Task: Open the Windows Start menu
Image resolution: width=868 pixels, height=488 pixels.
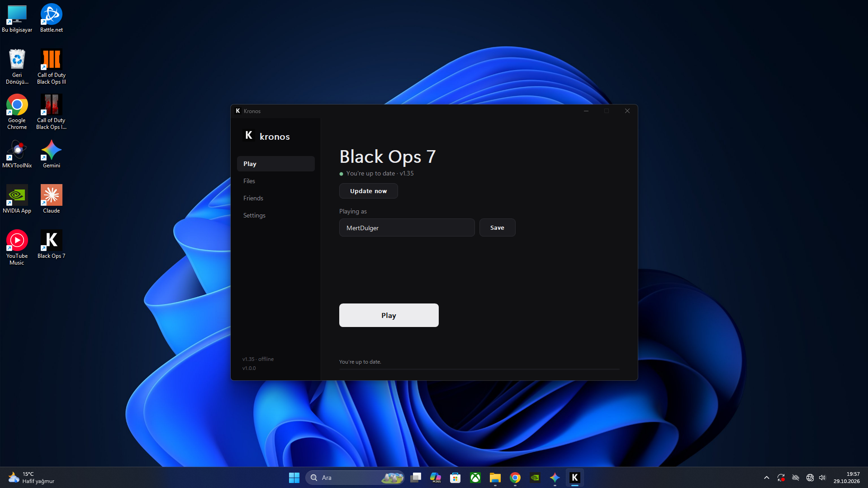Action: coord(294,478)
